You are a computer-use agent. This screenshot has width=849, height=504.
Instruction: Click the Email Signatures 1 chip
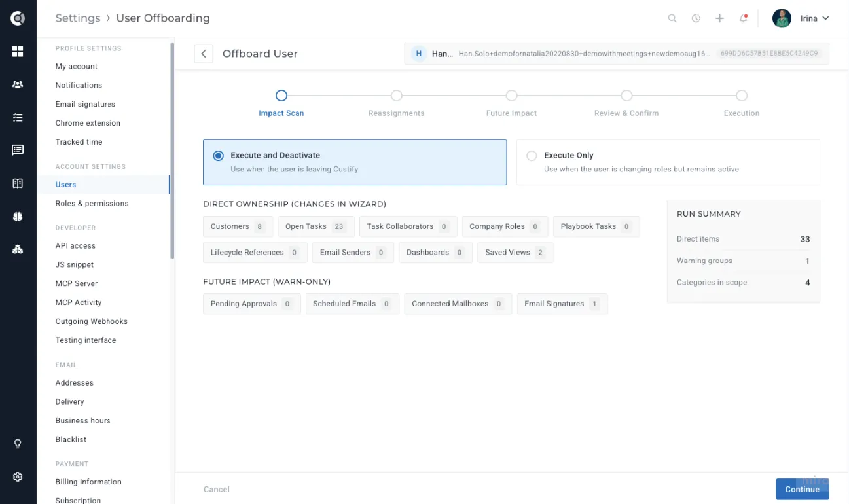(x=562, y=304)
